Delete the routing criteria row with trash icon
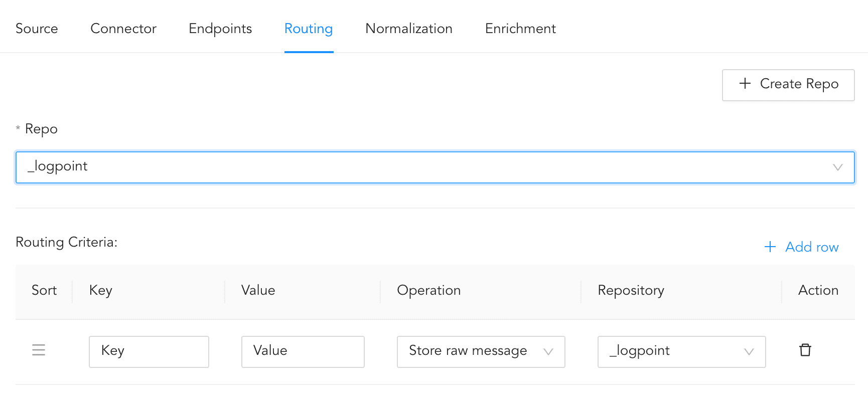 [x=805, y=350]
